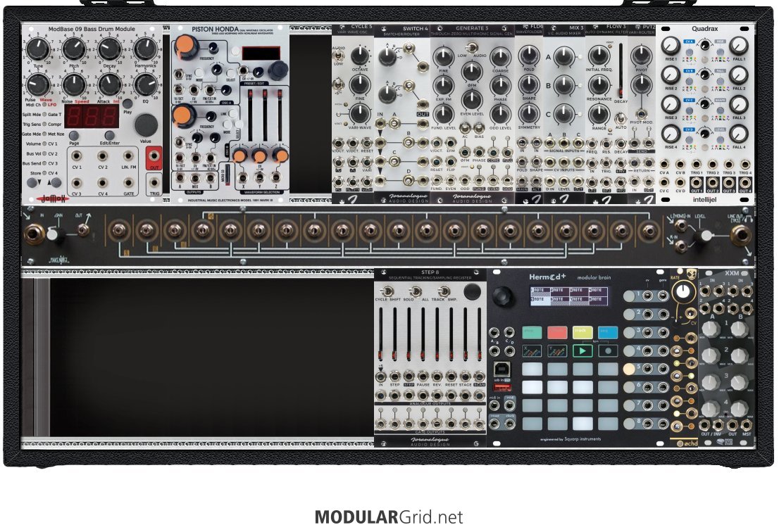Select the track 5 button on Hermod+
The height and width of the screenshot is (532, 779).
pos(629,369)
